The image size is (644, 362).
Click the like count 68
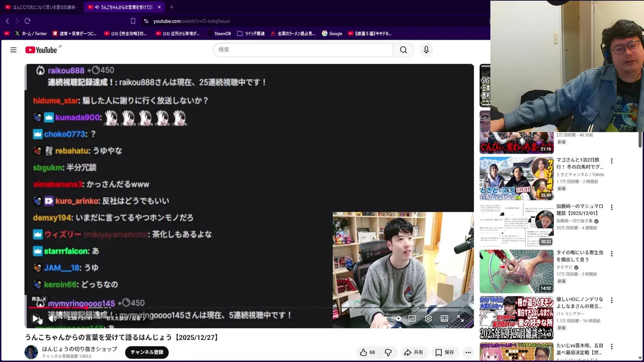click(372, 352)
